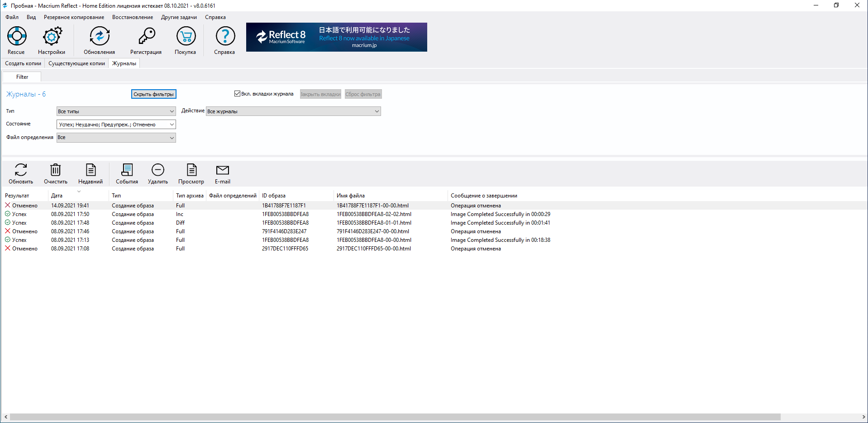The width and height of the screenshot is (868, 423).
Task: Click Скрыть фильтры button
Action: pyautogui.click(x=153, y=94)
